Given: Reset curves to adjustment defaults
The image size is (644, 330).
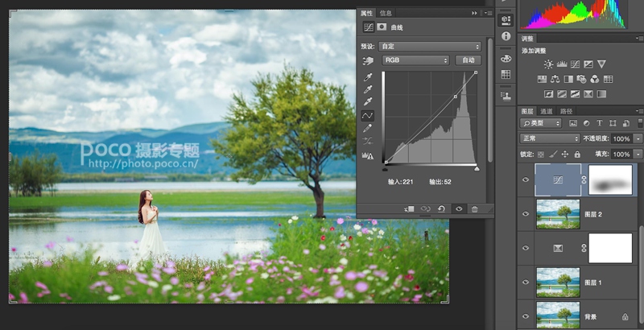Looking at the screenshot, I should coord(441,209).
